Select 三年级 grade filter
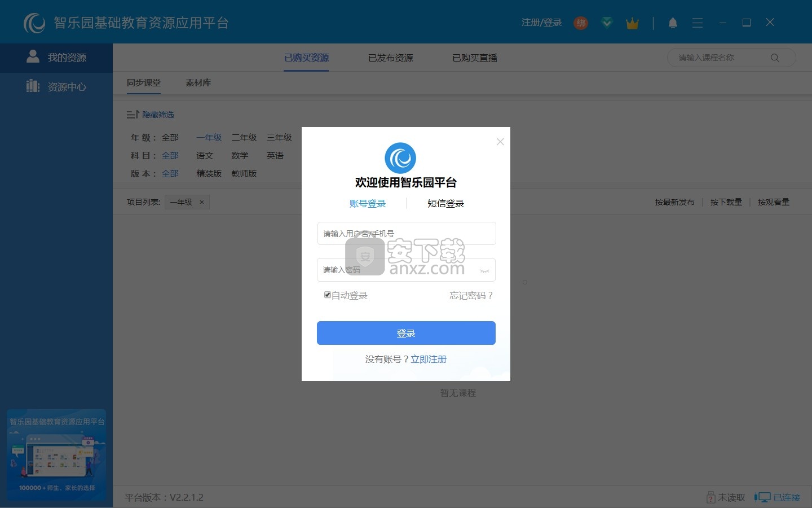812x508 pixels. click(279, 137)
